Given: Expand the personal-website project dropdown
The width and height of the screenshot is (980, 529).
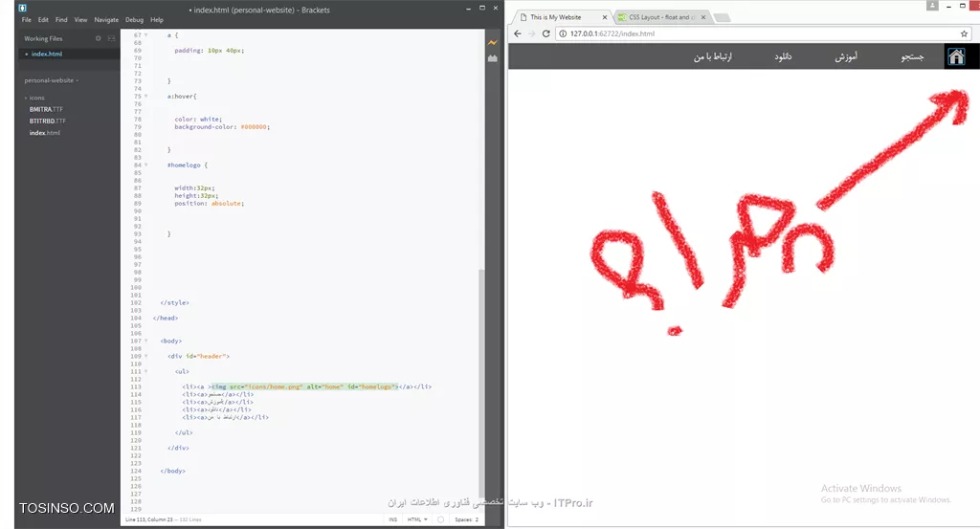Looking at the screenshot, I should [52, 80].
